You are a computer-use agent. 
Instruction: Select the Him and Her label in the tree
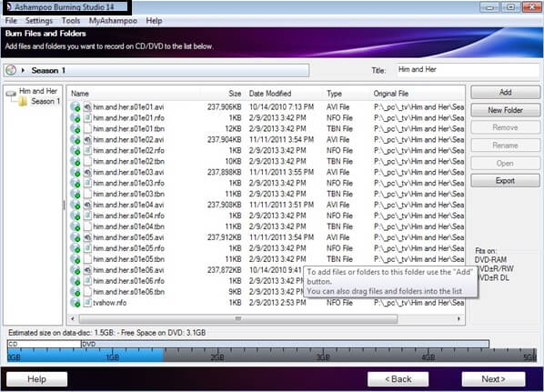(38, 91)
